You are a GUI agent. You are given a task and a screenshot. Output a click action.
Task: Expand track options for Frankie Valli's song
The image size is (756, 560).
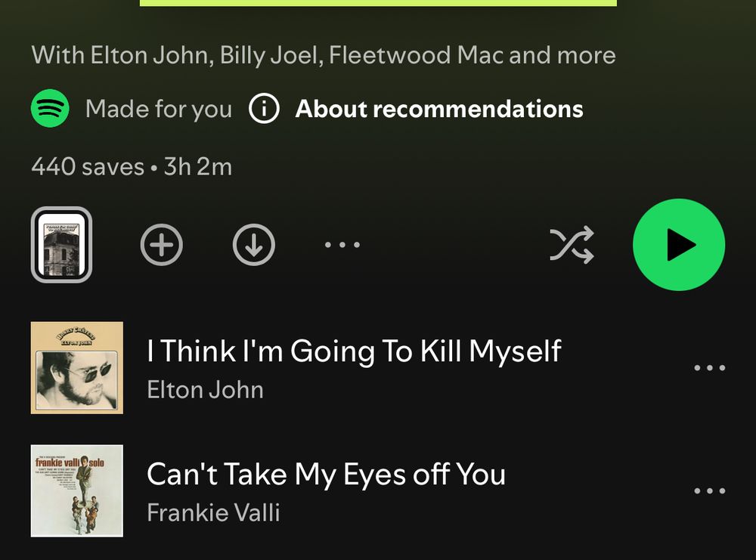tap(709, 491)
